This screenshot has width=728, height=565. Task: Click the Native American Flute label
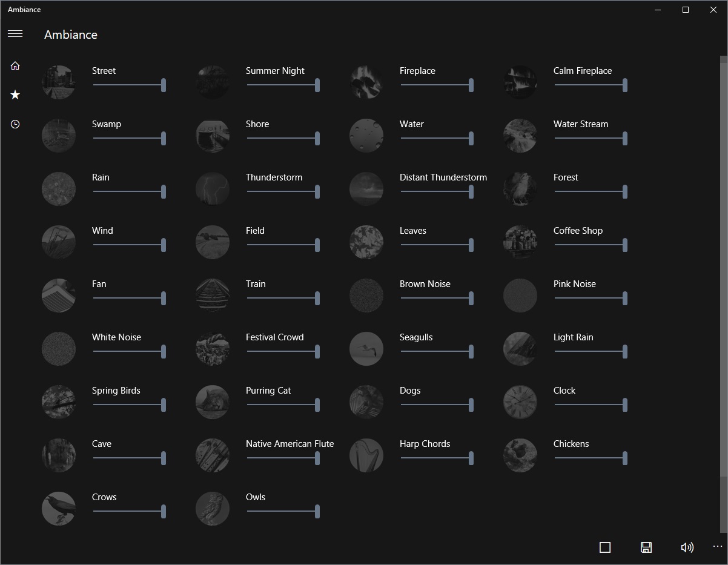290,444
